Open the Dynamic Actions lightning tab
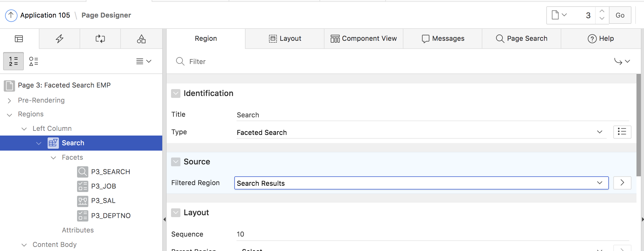Image resolution: width=644 pixels, height=251 pixels. (60, 39)
